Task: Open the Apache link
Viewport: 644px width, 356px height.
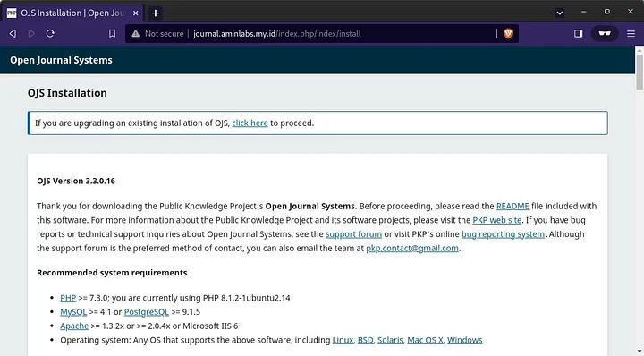Action: pyautogui.click(x=74, y=326)
